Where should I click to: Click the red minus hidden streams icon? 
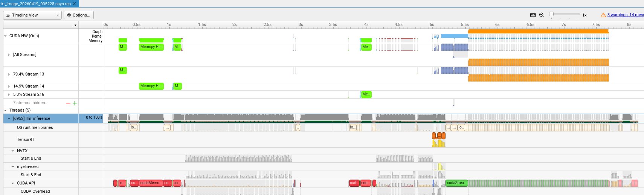pyautogui.click(x=68, y=103)
